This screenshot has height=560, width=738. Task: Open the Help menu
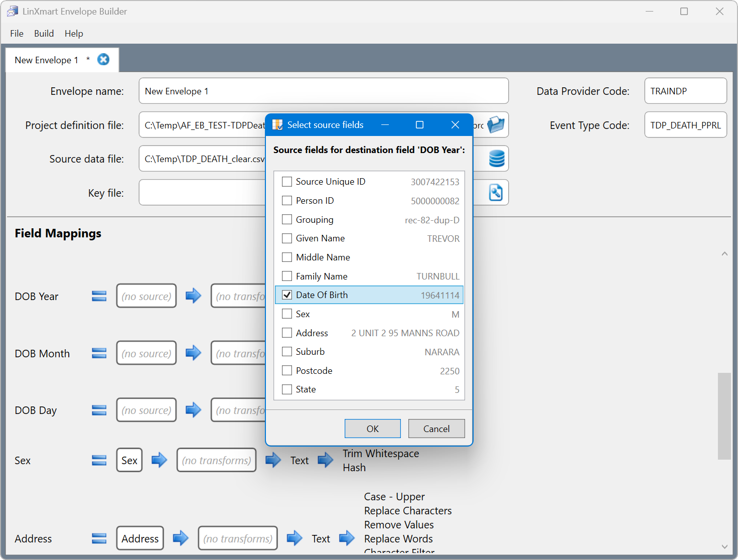tap(74, 34)
